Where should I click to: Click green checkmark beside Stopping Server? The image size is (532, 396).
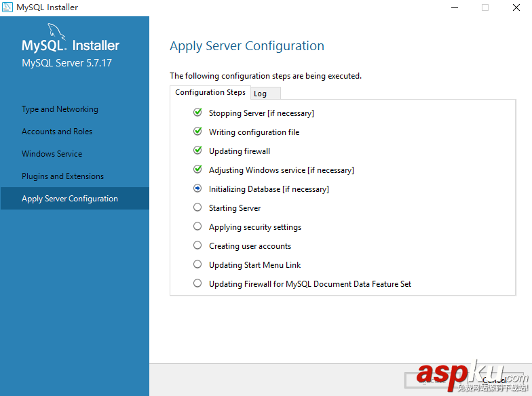(x=197, y=113)
